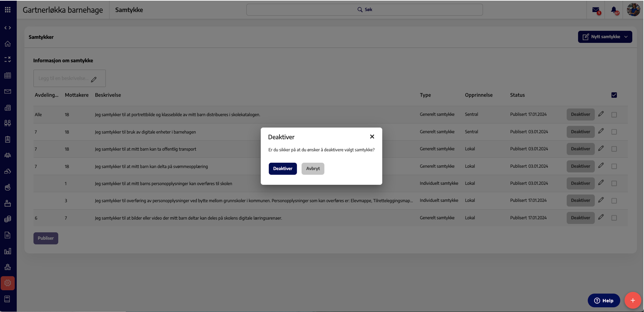Screen dimensions: 644x312
Task: Open the Help widget
Action: 604,301
